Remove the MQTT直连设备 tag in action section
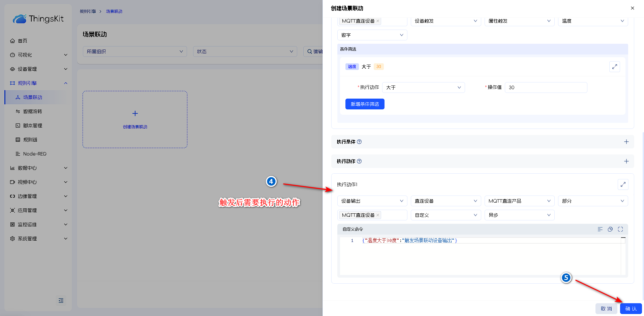The image size is (644, 316). click(378, 215)
